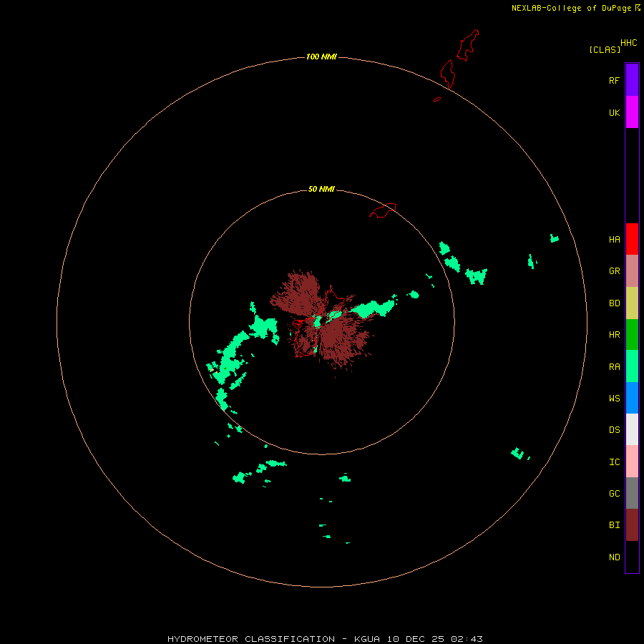The height and width of the screenshot is (644, 644).
Task: Click the ND legend label
Action: coord(614,557)
